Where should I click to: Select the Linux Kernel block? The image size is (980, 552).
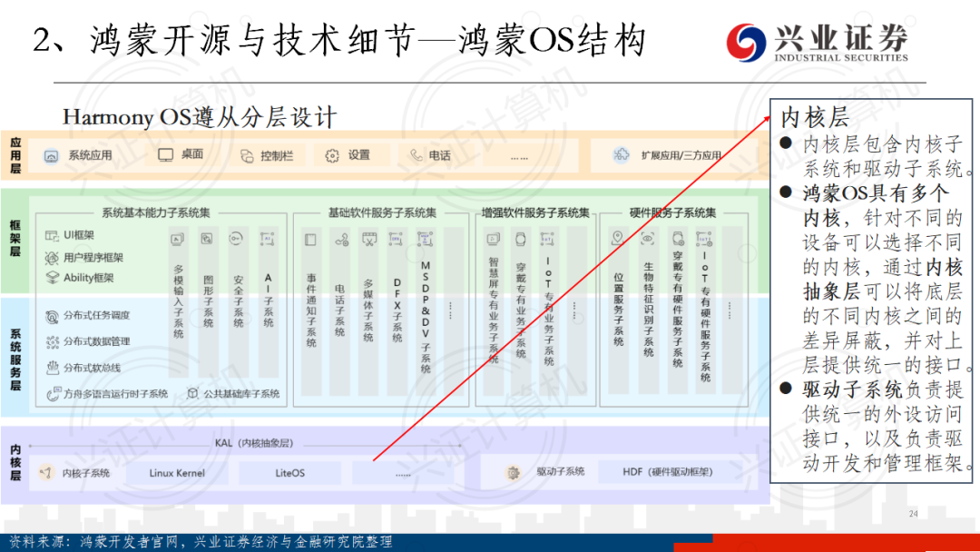(x=177, y=473)
